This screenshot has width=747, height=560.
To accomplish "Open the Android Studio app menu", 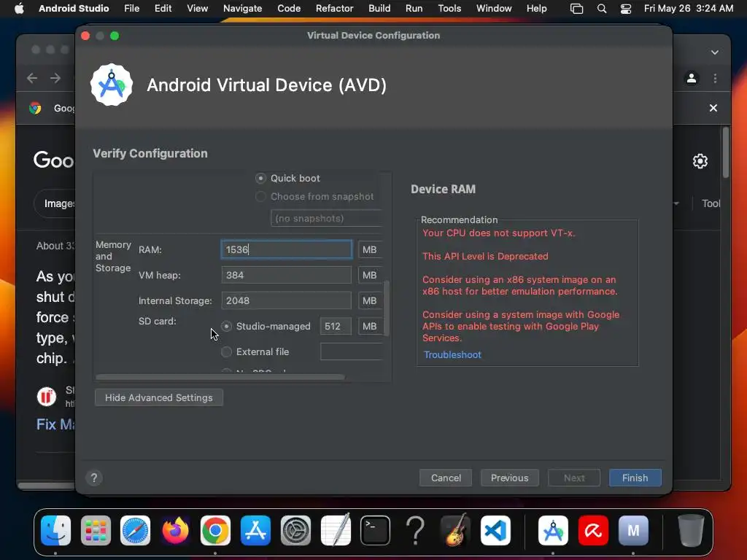I will 74,9.
